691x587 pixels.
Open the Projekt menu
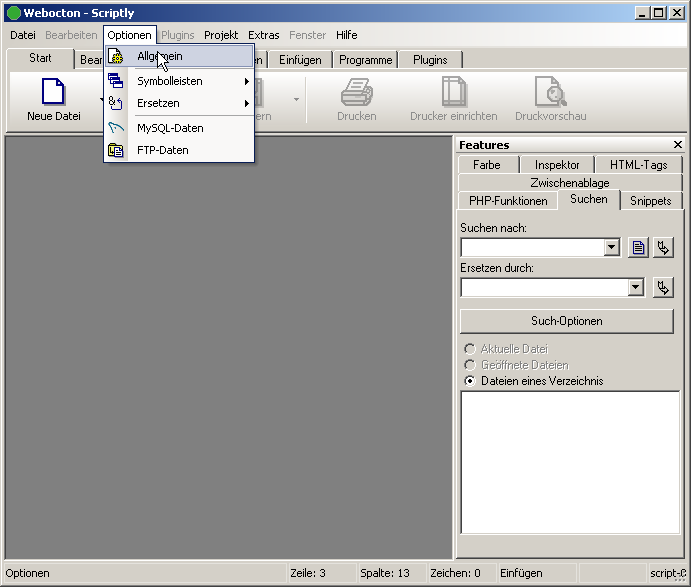click(x=221, y=35)
